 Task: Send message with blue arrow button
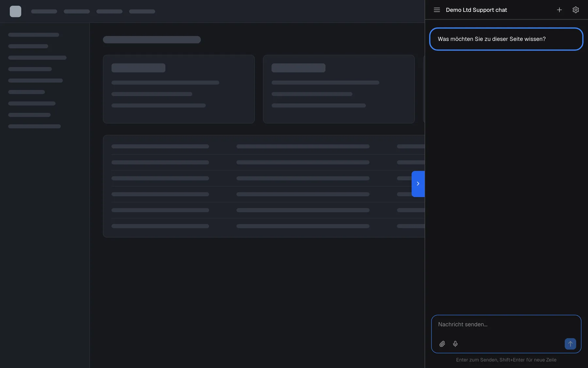(x=570, y=344)
